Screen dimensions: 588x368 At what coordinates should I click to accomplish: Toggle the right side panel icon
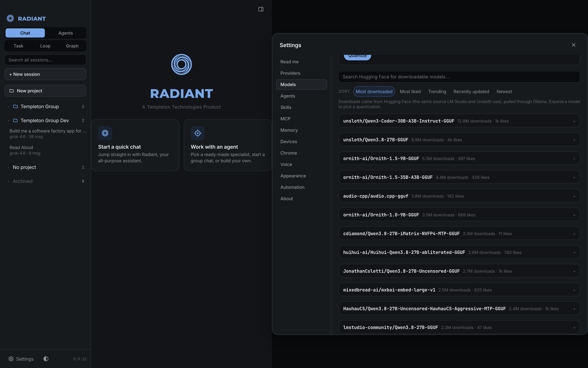261,9
